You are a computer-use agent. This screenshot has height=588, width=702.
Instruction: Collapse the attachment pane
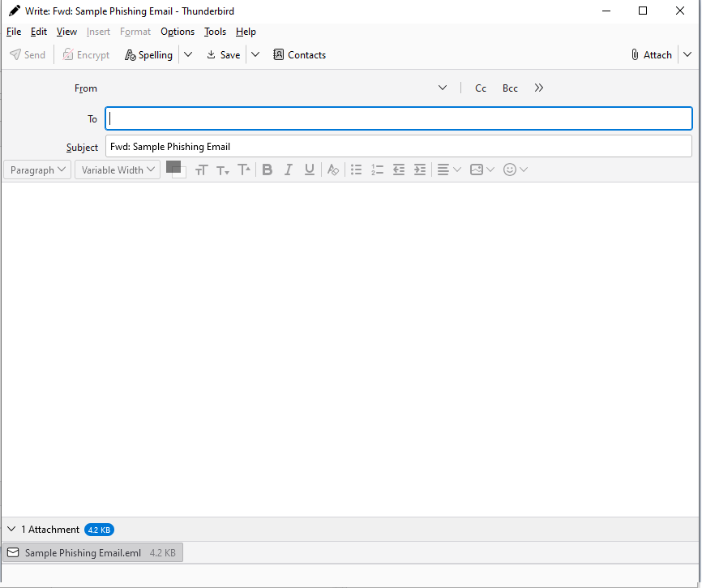tap(11, 529)
